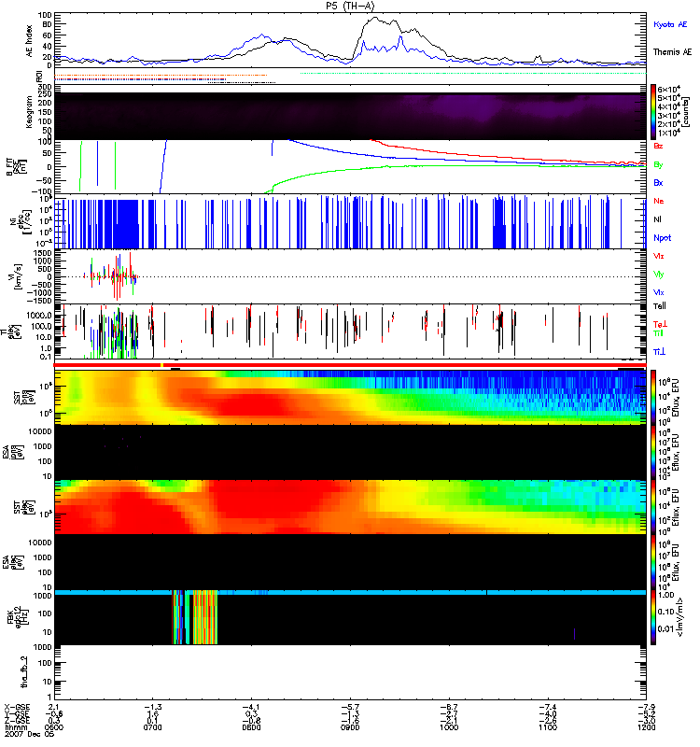Click the Keogram axis label

click(x=29, y=112)
